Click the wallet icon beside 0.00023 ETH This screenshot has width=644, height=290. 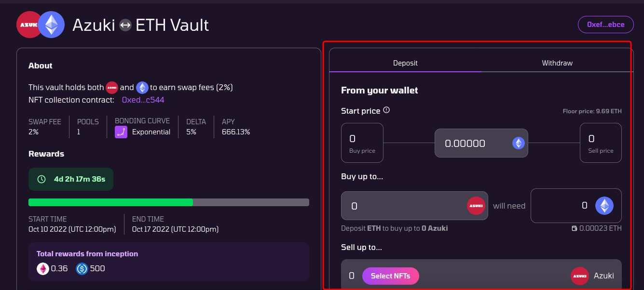574,228
